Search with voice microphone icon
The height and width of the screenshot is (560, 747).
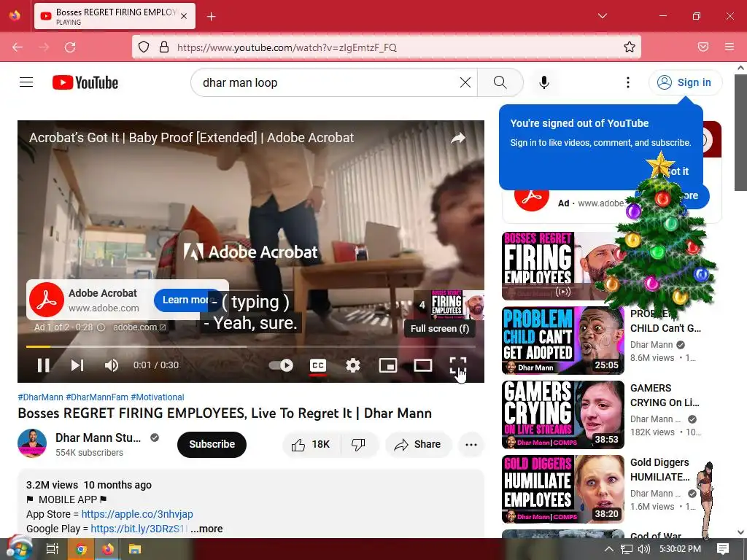544,82
